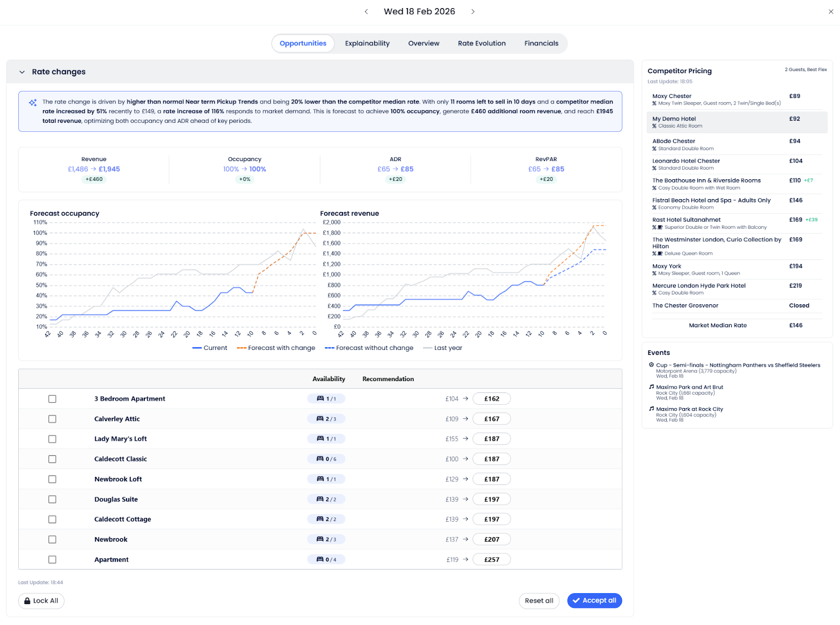Click room-only icon under Moxy Chester
840x625 pixels.
point(654,103)
